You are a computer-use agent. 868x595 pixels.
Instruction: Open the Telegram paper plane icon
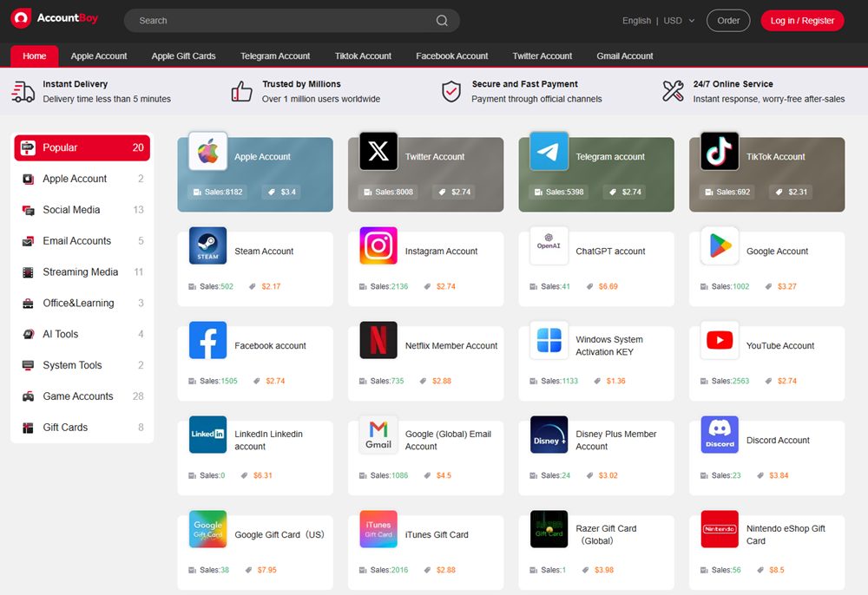[549, 151]
